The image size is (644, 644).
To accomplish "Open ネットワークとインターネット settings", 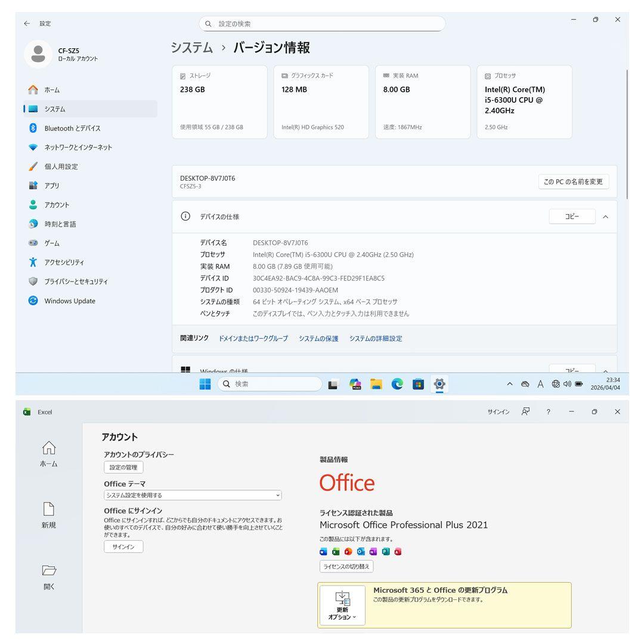I will click(91, 147).
